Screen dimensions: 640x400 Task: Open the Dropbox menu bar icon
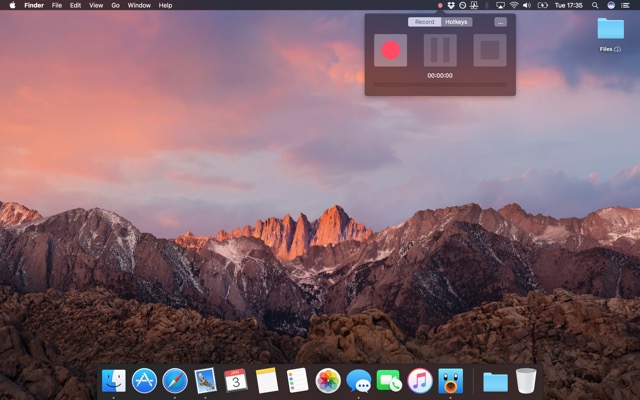pos(451,5)
